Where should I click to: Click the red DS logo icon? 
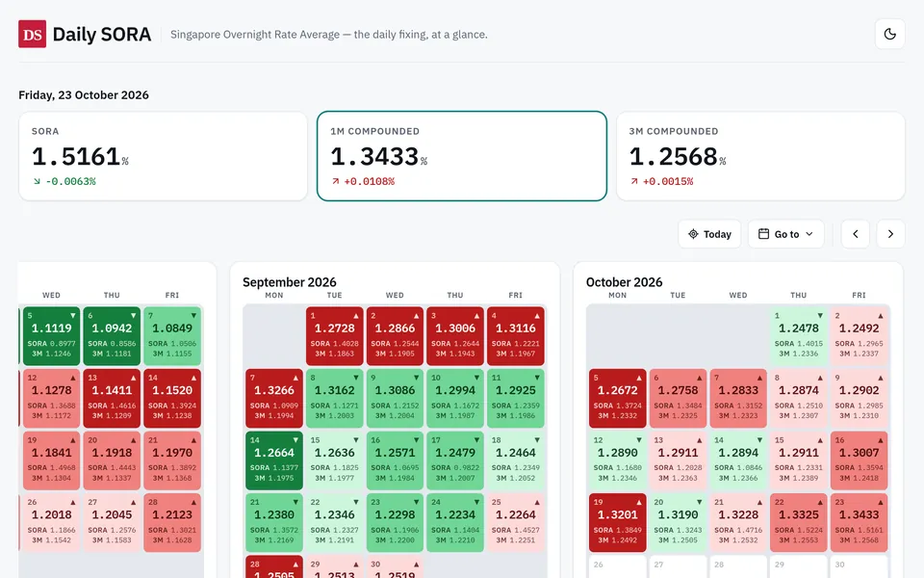(x=32, y=34)
